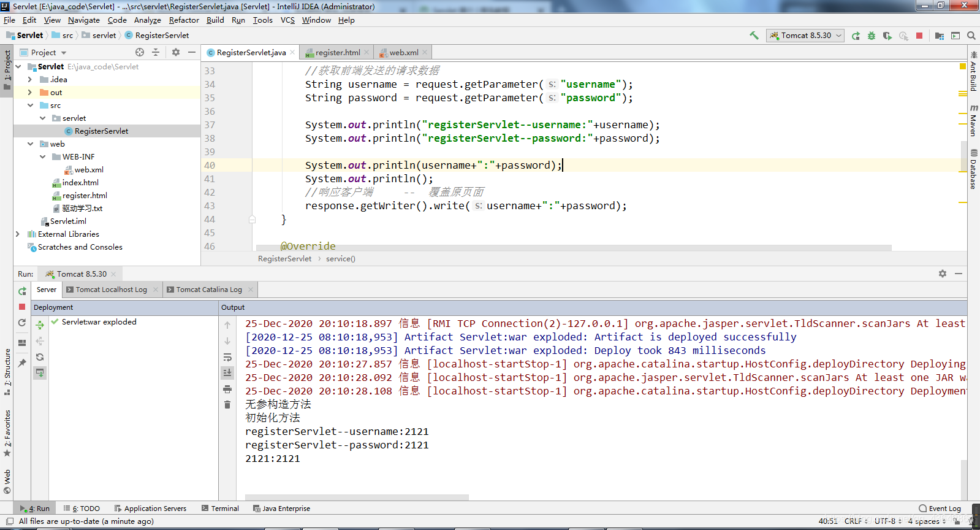Viewport: 980px width, 530px height.
Task: Collapse the Servlet project root node
Action: [18, 66]
